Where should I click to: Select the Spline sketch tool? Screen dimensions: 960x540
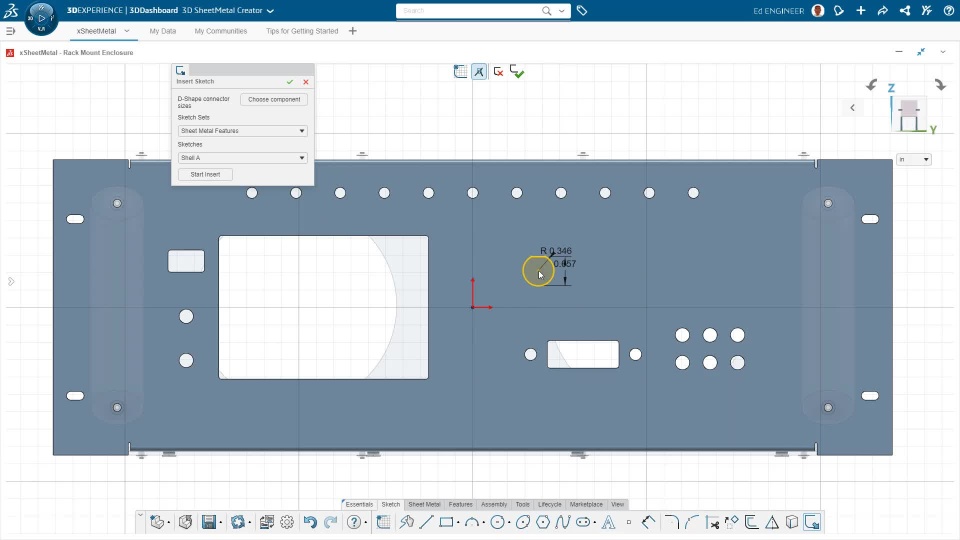pyautogui.click(x=563, y=522)
